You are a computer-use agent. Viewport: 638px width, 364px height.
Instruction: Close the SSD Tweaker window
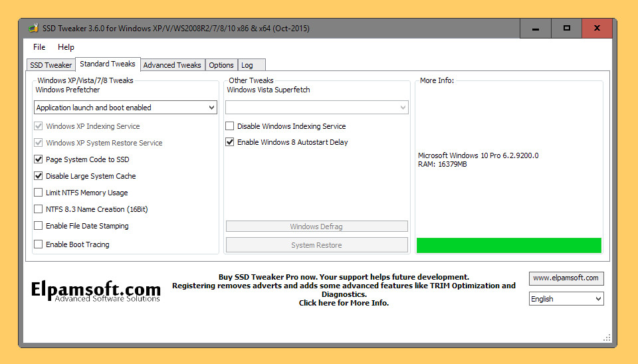(x=597, y=29)
